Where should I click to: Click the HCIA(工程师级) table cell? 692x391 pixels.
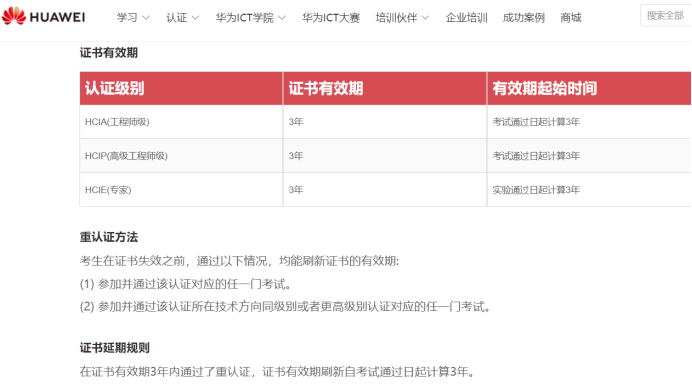point(181,122)
